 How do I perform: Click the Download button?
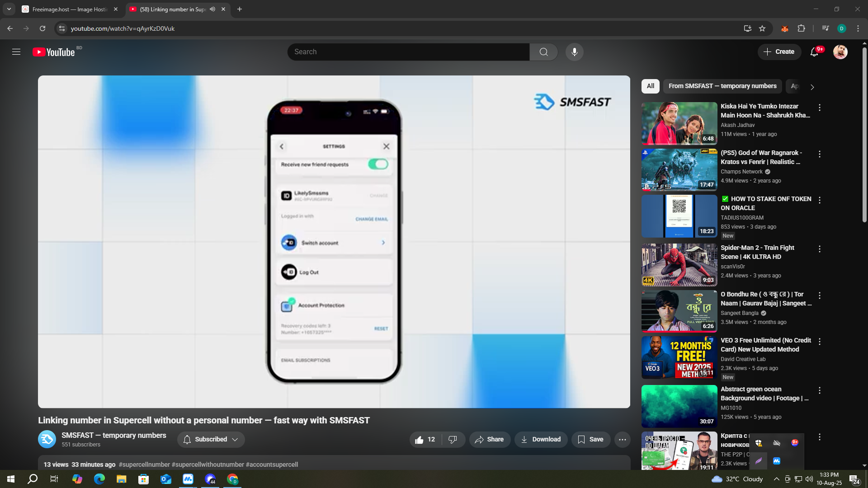(541, 440)
